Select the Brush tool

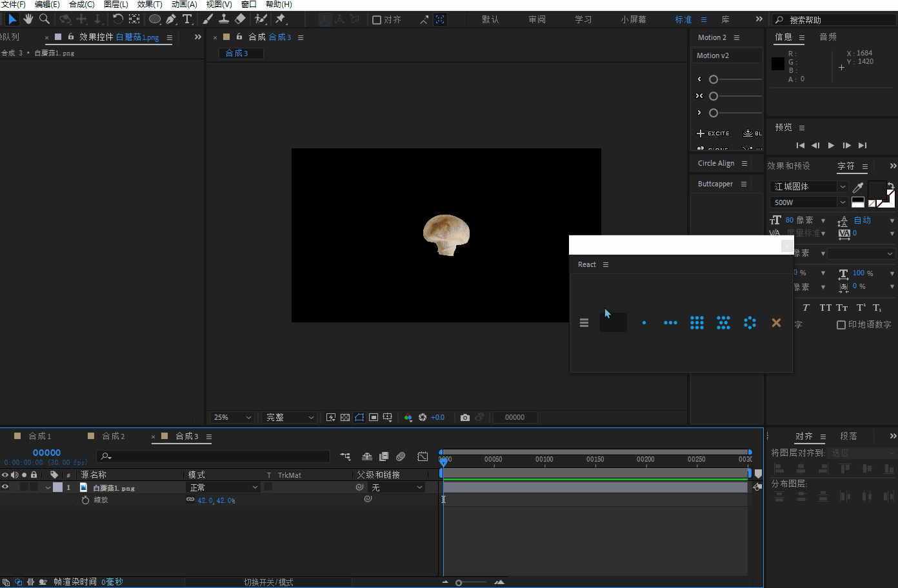tap(208, 19)
